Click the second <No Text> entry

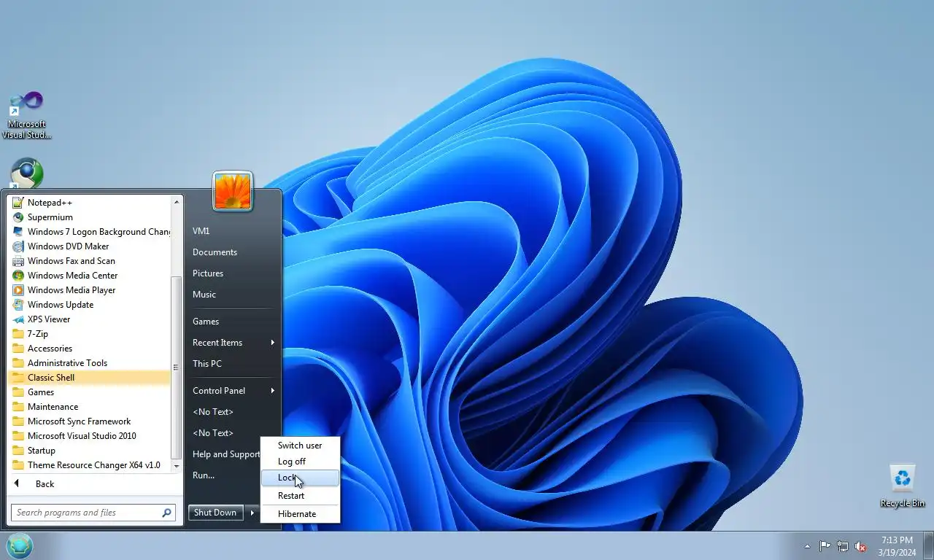coord(232,432)
